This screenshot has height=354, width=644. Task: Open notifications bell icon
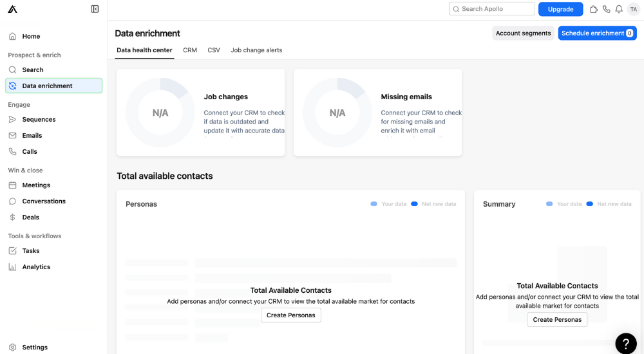[619, 9]
